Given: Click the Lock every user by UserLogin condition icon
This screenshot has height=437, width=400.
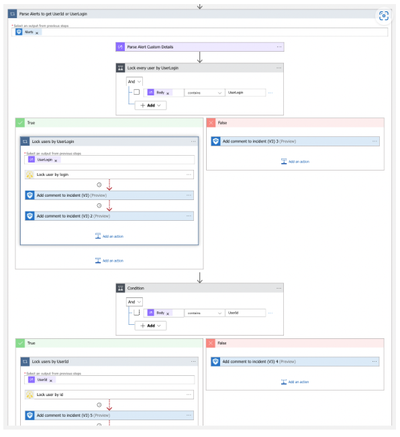Looking at the screenshot, I should point(120,68).
